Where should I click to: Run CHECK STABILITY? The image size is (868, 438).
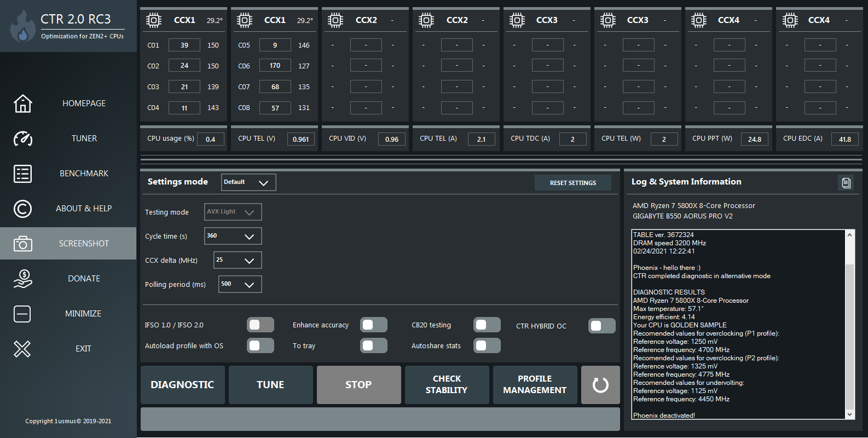click(447, 385)
